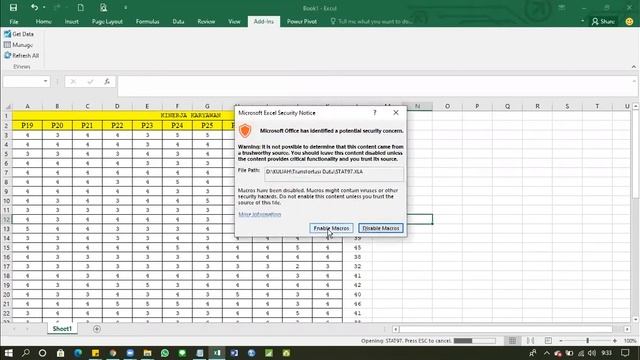Switch to the Home ribbon tab
640x360 pixels.
[x=43, y=21]
